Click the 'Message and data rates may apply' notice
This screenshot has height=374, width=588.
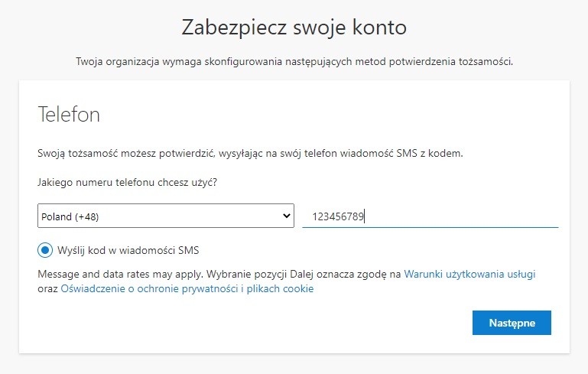point(120,275)
